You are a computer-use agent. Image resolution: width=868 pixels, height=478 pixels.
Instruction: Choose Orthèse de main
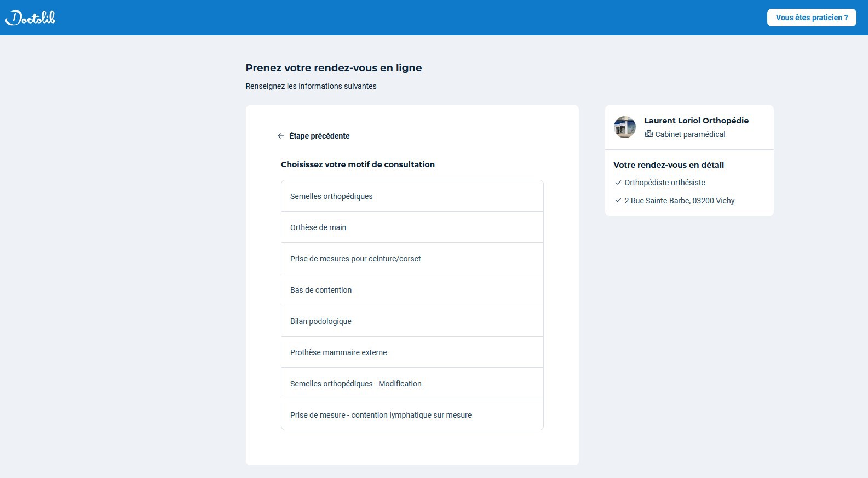pyautogui.click(x=412, y=227)
